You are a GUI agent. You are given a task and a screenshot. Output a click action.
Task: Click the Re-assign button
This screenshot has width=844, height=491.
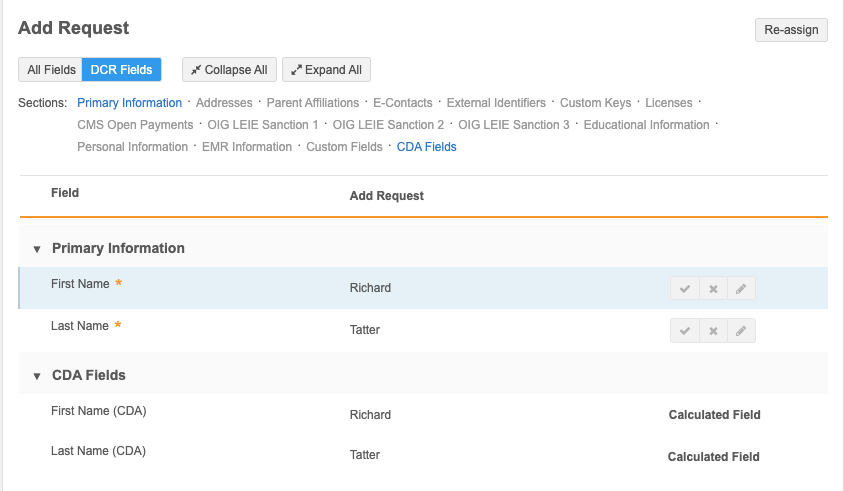[791, 30]
